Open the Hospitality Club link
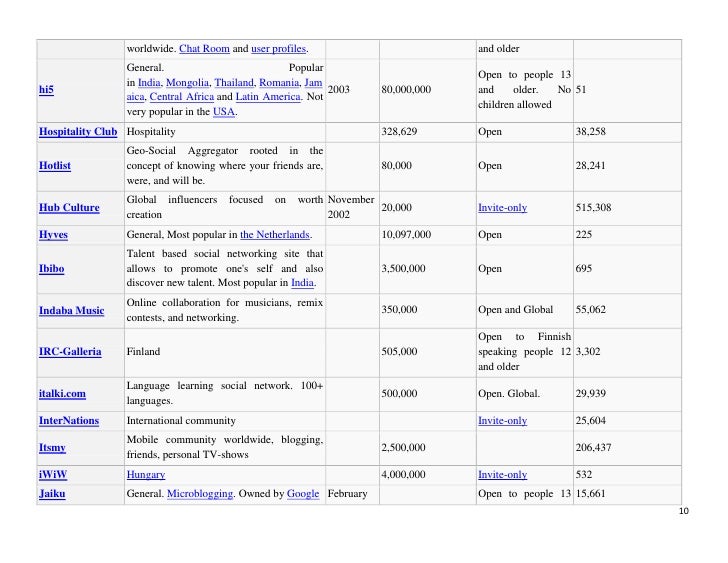Image resolution: width=728 pixels, height=563 pixels. 78,132
